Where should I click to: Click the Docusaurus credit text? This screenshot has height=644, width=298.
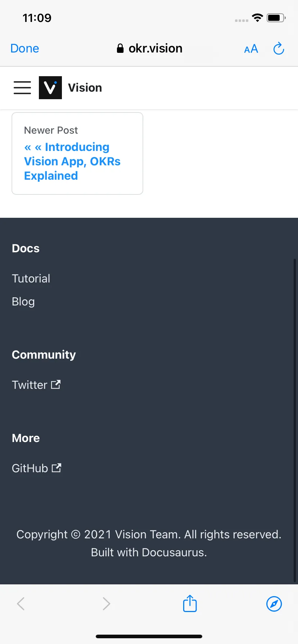click(x=149, y=552)
